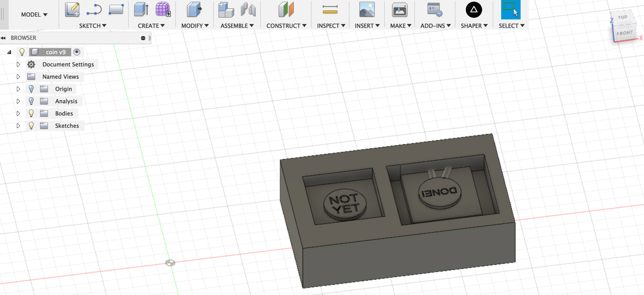Expand the Document Settings node

click(18, 64)
